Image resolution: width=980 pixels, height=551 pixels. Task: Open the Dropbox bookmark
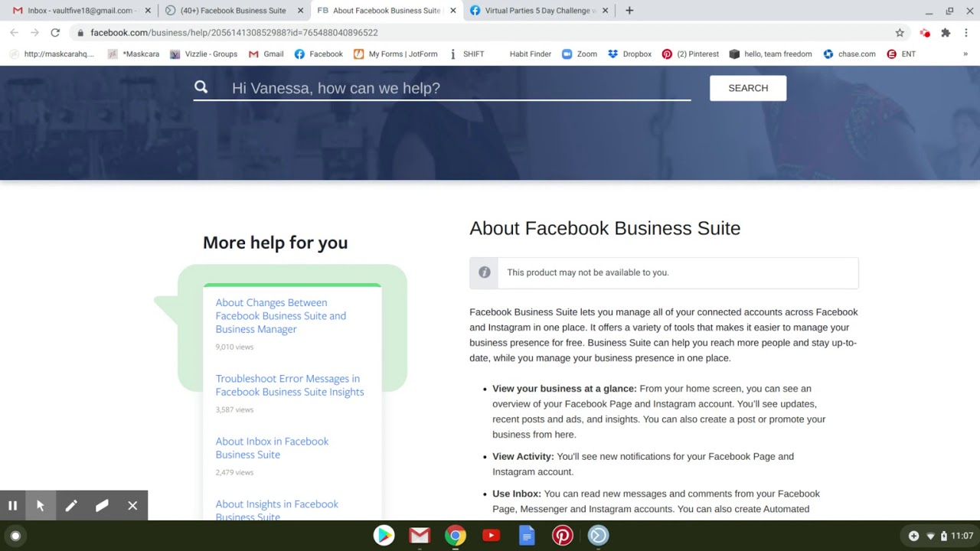click(629, 54)
